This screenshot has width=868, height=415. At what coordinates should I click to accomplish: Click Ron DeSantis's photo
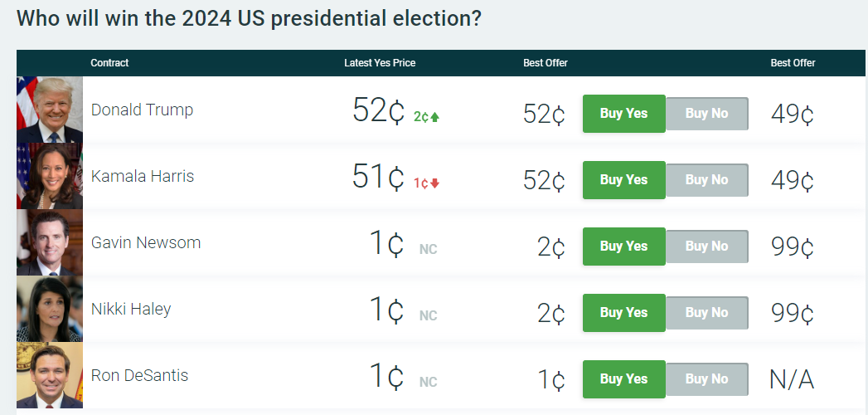(50, 376)
